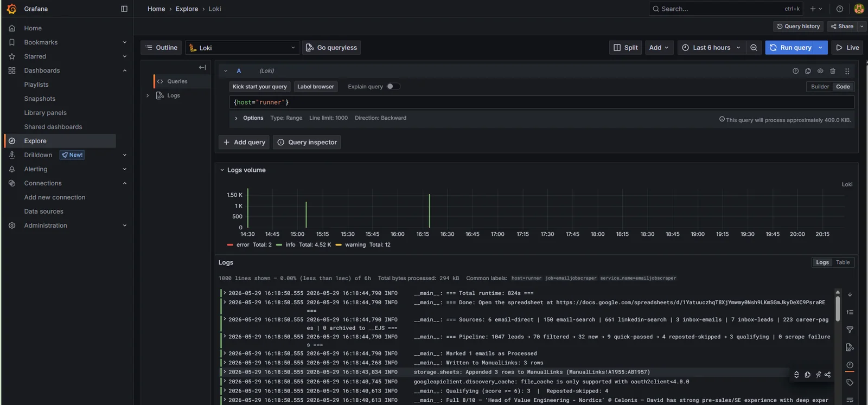Show data source help for query A
The image size is (868, 405).
(795, 71)
